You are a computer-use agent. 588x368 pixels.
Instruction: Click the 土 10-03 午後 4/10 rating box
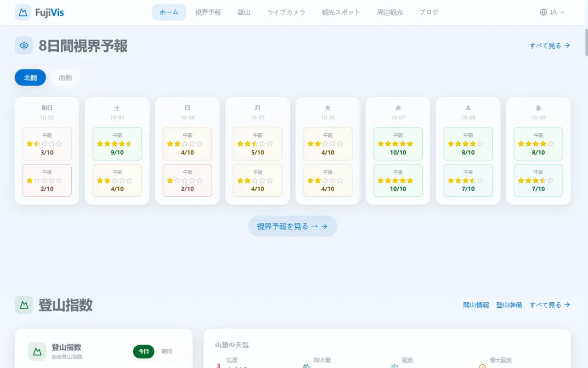coord(117,180)
